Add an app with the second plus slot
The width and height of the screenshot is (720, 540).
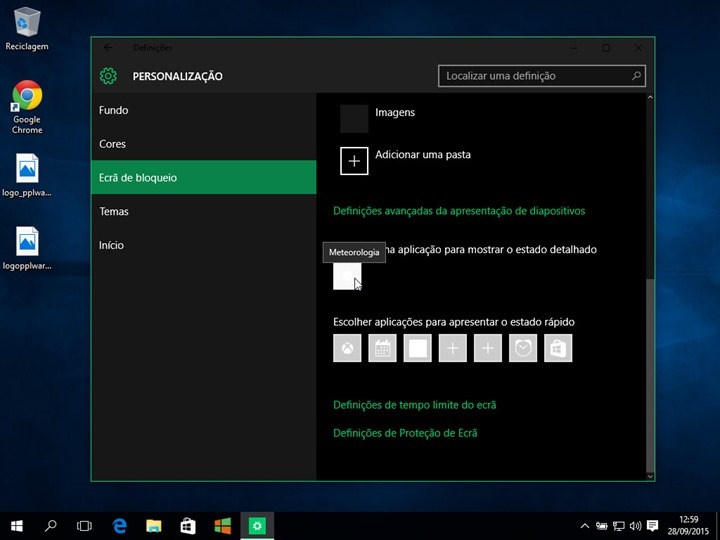coord(488,348)
